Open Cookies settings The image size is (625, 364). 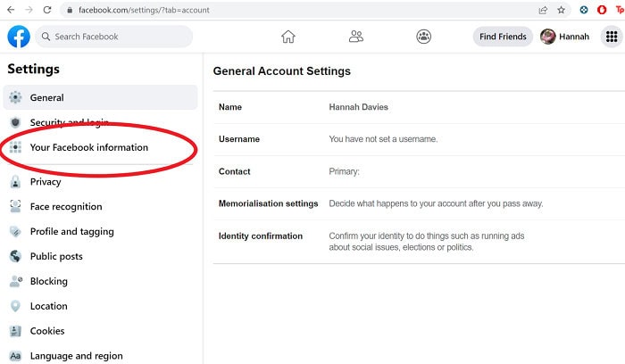point(100,331)
